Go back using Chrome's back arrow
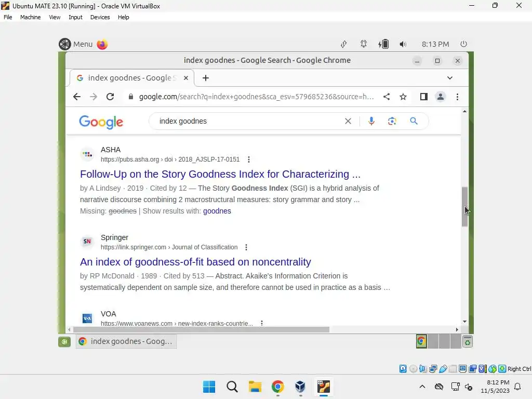The width and height of the screenshot is (532, 399). 77,97
